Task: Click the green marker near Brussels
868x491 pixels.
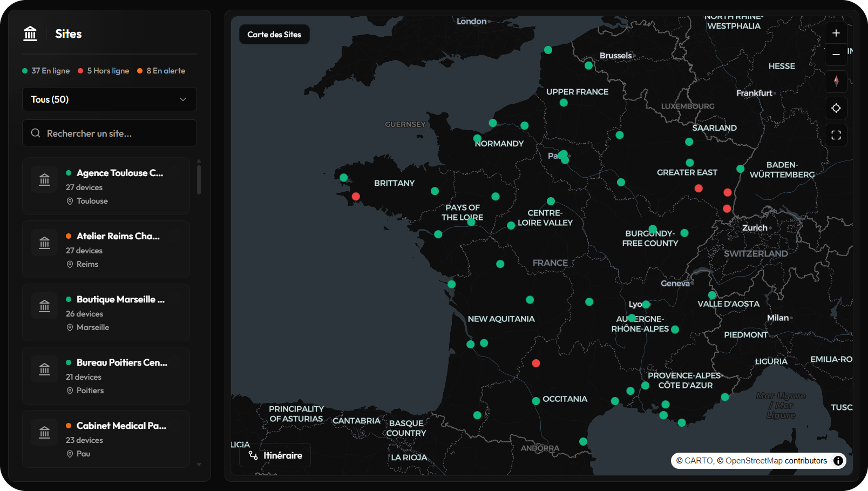Action: pyautogui.click(x=588, y=65)
